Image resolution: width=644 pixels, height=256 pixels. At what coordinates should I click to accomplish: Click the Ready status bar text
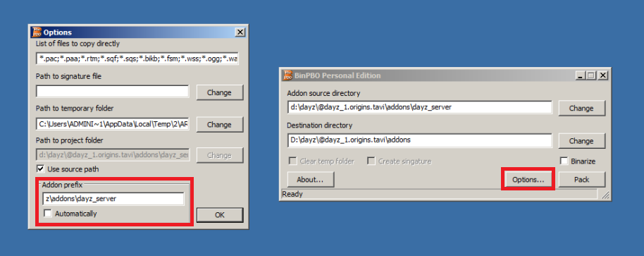pyautogui.click(x=292, y=194)
